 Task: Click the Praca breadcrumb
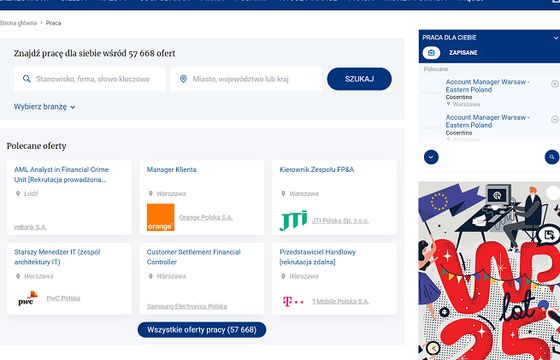pyautogui.click(x=54, y=23)
